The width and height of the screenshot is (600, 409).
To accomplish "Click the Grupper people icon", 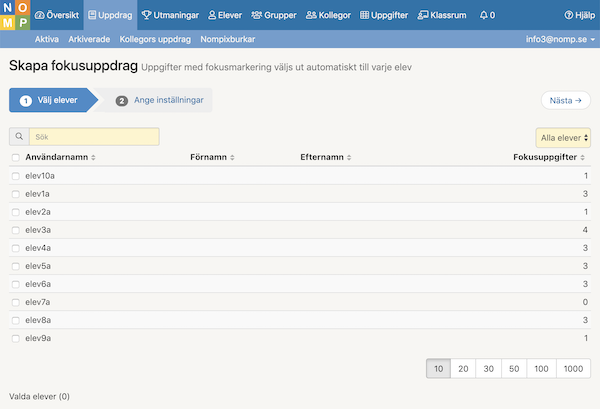I will (256, 15).
